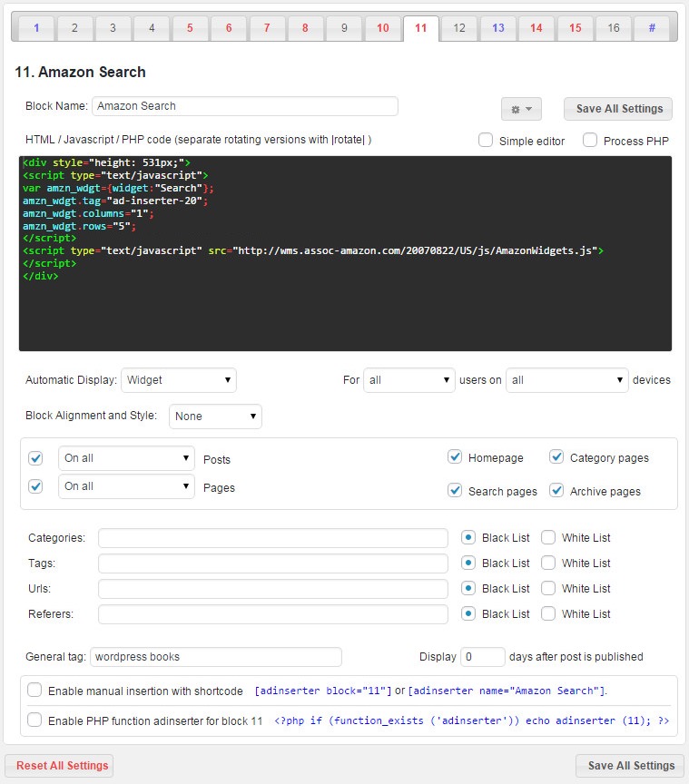The width and height of the screenshot is (689, 784).
Task: Select block tab 8
Action: [x=305, y=28]
